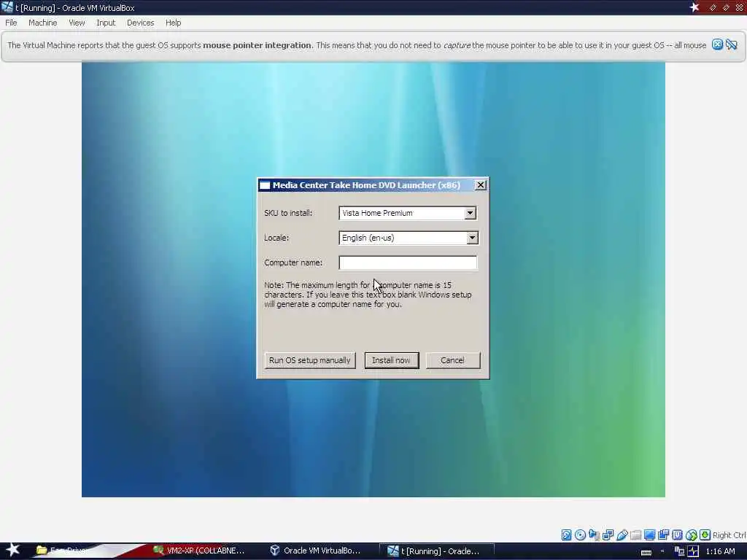747x560 pixels.
Task: Click the don't show notification again icon
Action: pyautogui.click(x=732, y=44)
